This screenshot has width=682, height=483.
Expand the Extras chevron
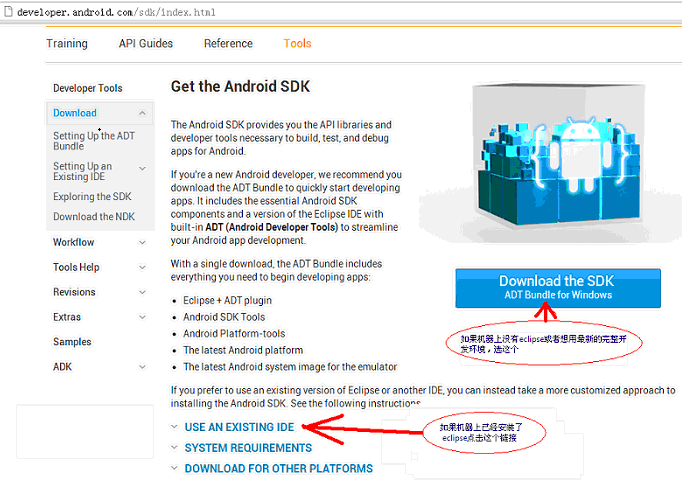(x=142, y=317)
